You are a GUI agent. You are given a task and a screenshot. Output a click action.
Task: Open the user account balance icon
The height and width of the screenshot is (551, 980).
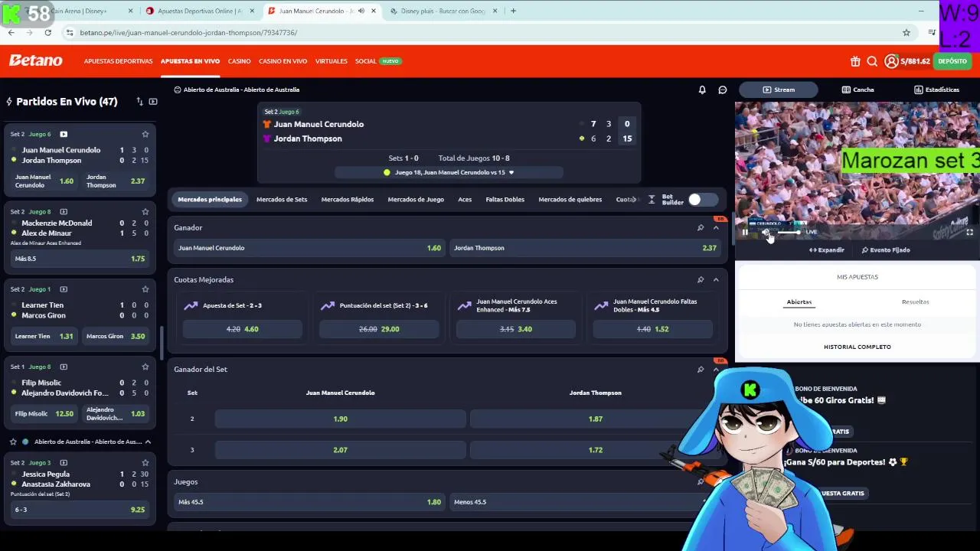[891, 61]
